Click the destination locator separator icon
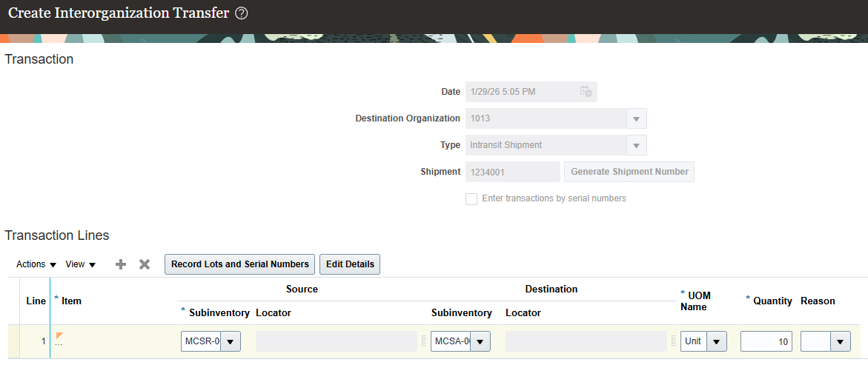The height and width of the screenshot is (365, 868). pyautogui.click(x=673, y=341)
